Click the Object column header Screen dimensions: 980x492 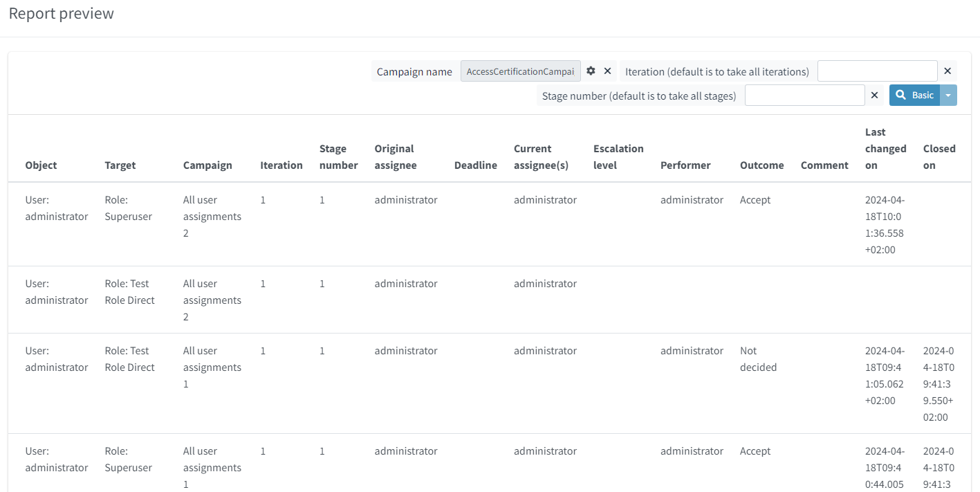click(x=41, y=165)
